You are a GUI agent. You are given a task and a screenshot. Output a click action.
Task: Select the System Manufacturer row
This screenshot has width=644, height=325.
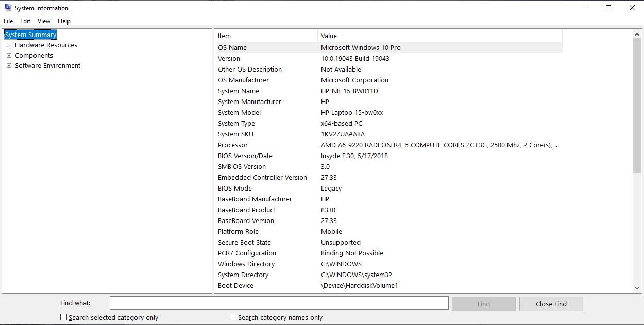pos(388,101)
